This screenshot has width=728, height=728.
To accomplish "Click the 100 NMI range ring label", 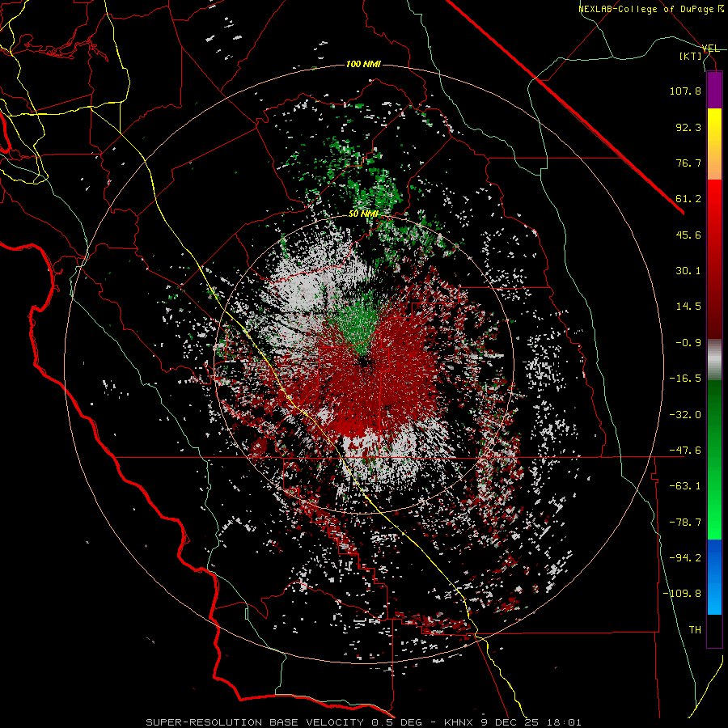I will point(363,64).
